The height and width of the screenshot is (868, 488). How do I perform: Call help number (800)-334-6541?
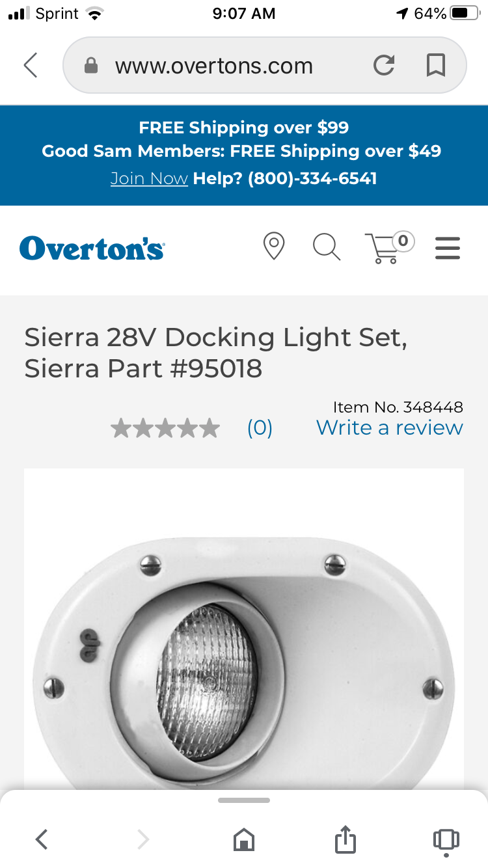pyautogui.click(x=312, y=178)
